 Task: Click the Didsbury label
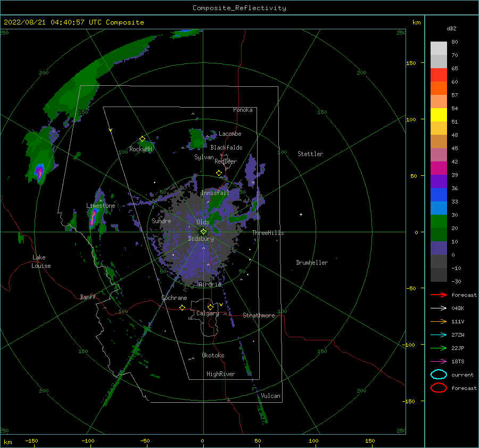(x=201, y=239)
